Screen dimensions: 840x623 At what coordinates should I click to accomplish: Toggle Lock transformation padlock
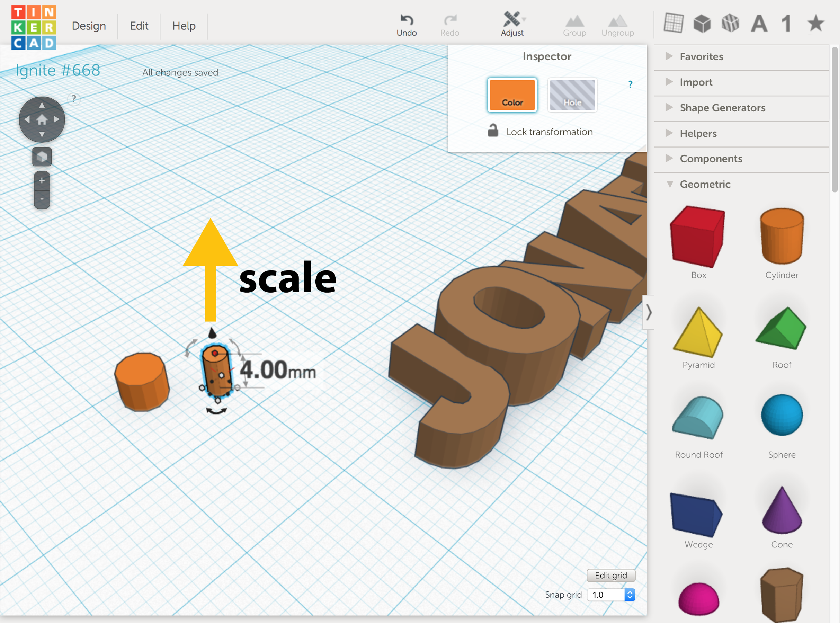click(x=493, y=131)
